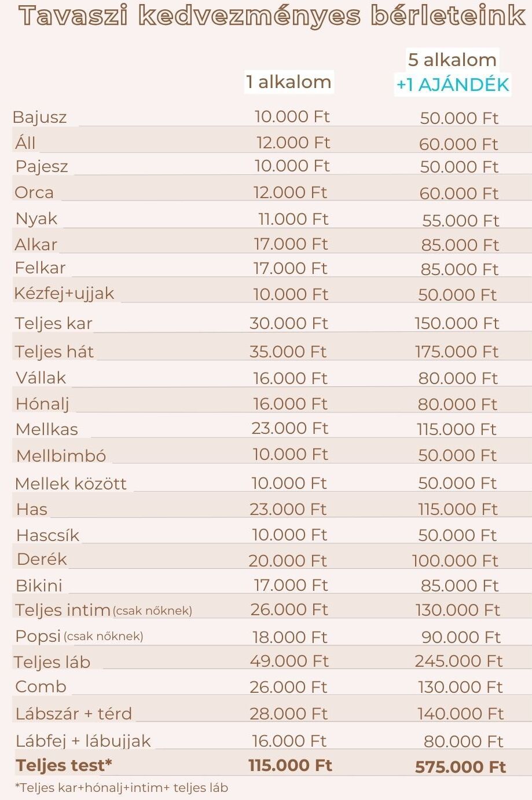Select the 'Derék' five-session price 100.000 Ft
532x800 pixels.
click(x=455, y=561)
